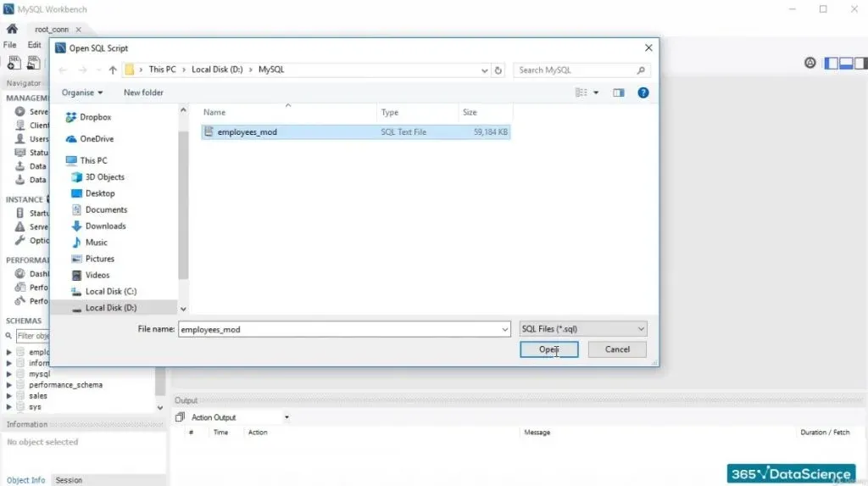Click the Dropbox icon in the navigation pane

tap(72, 117)
